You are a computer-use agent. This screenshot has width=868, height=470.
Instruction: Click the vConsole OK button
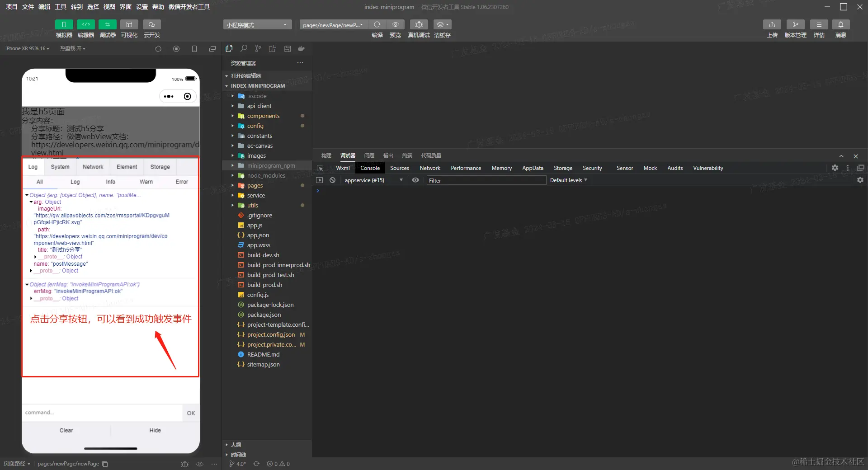pyautogui.click(x=191, y=413)
